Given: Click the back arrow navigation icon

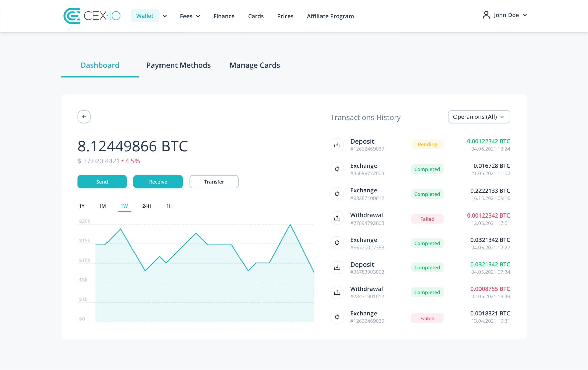Looking at the screenshot, I should 84,116.
